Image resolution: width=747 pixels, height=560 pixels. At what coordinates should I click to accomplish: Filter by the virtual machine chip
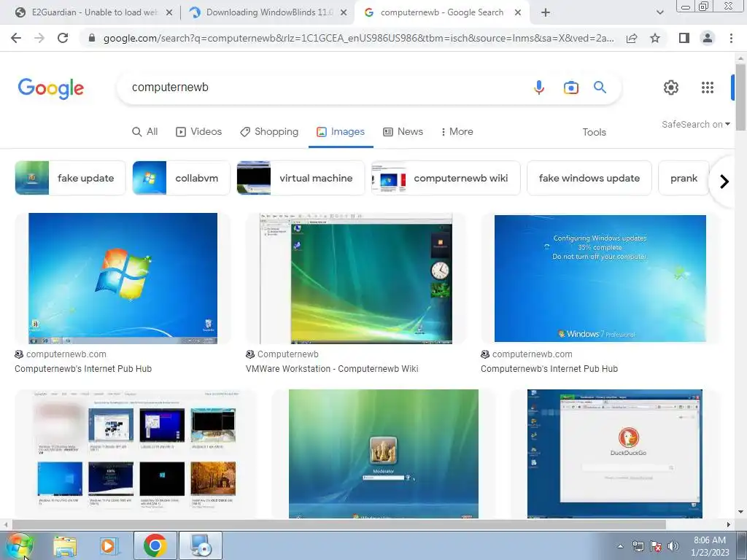(301, 178)
